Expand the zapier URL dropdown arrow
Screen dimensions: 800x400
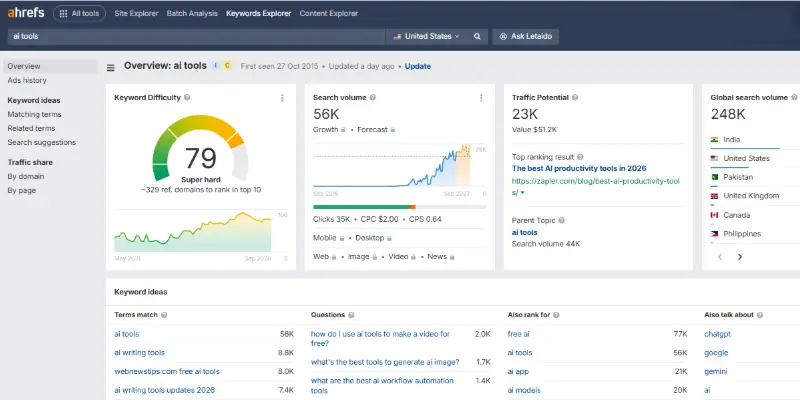(522, 193)
